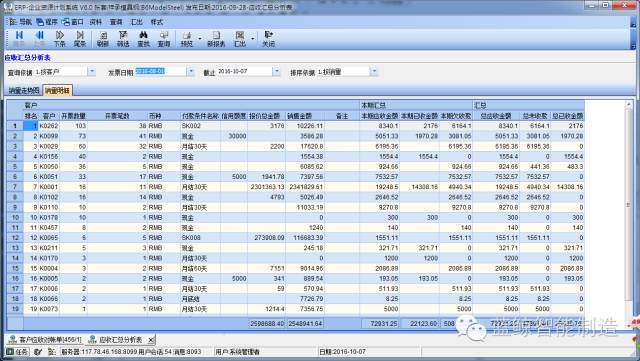Open the 查询依据 combo box list
This screenshot has height=361, width=640.
92,72
